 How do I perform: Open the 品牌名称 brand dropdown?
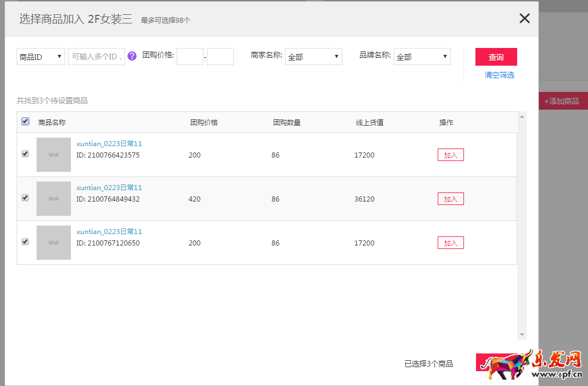point(422,56)
